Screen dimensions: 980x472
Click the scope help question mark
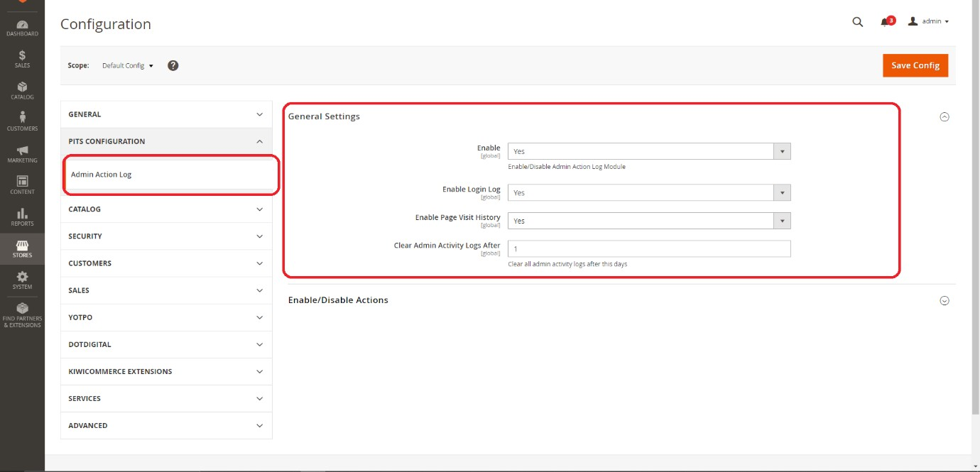point(173,65)
